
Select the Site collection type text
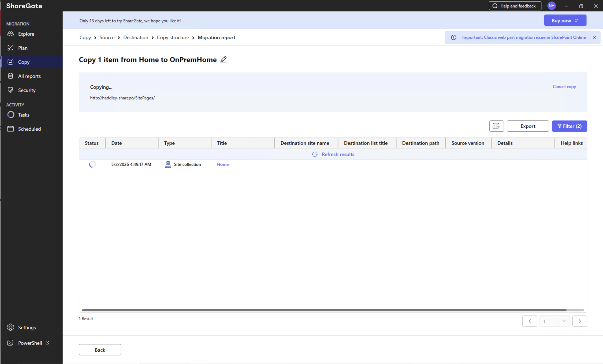(187, 164)
